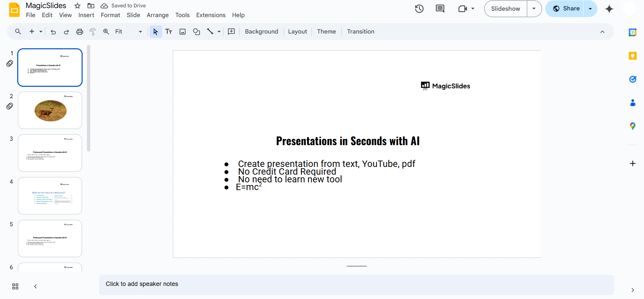
Task: Redo the last action
Action: (x=66, y=32)
